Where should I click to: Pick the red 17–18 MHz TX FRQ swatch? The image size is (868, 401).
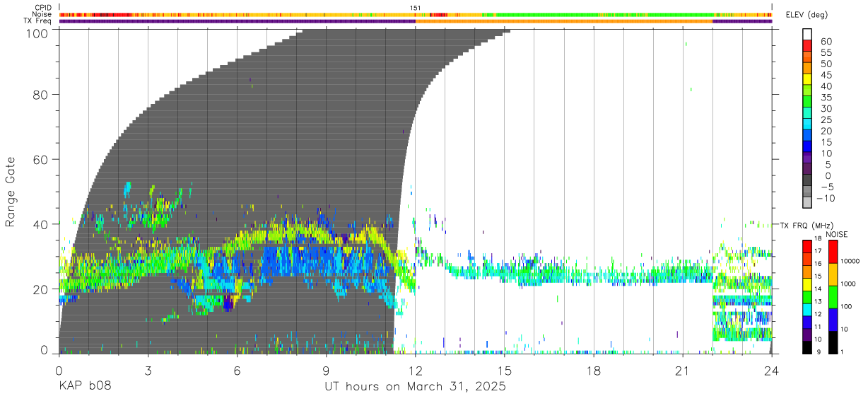pyautogui.click(x=807, y=245)
